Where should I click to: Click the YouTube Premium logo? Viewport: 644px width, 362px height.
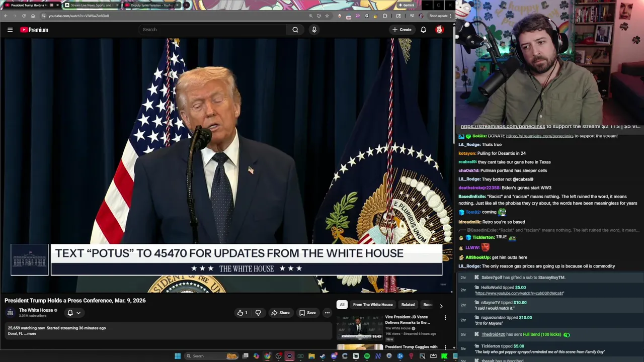click(34, 30)
